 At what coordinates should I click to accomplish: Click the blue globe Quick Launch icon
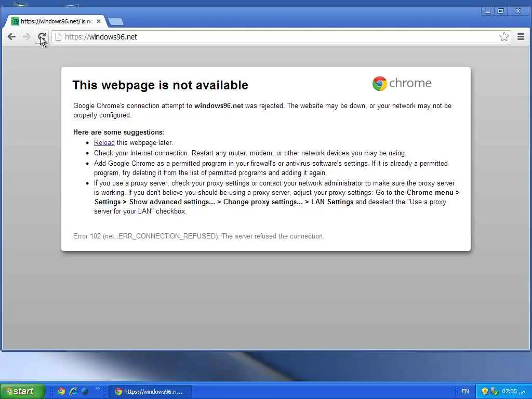pos(85,391)
